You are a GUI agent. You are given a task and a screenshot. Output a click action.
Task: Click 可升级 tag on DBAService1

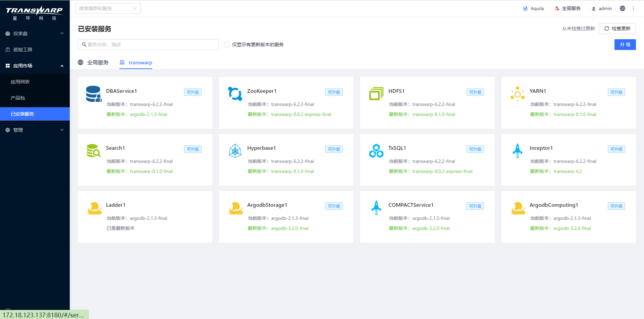tap(193, 92)
